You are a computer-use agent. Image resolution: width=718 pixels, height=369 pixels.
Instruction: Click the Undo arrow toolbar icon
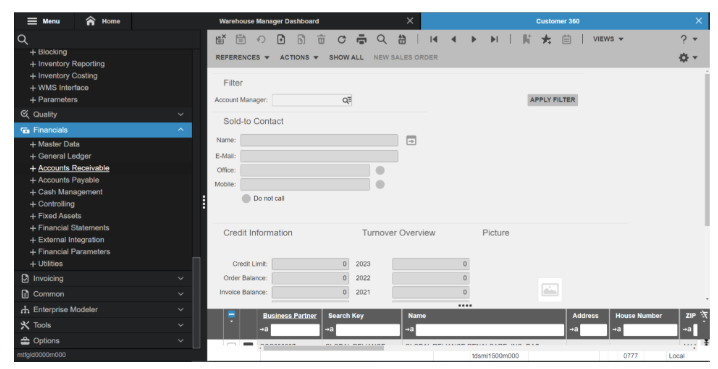[x=261, y=39]
